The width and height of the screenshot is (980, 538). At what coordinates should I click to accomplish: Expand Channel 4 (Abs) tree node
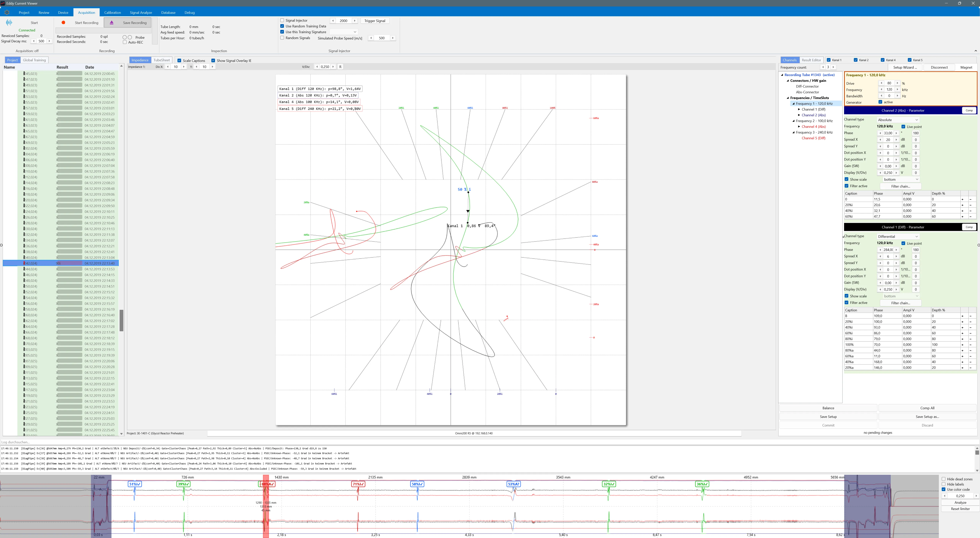tap(799, 126)
